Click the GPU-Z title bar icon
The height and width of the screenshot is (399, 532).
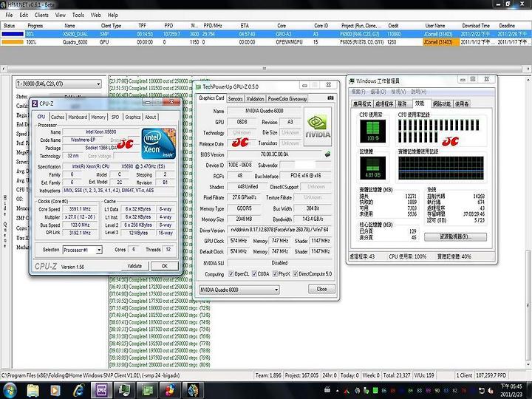(199, 87)
